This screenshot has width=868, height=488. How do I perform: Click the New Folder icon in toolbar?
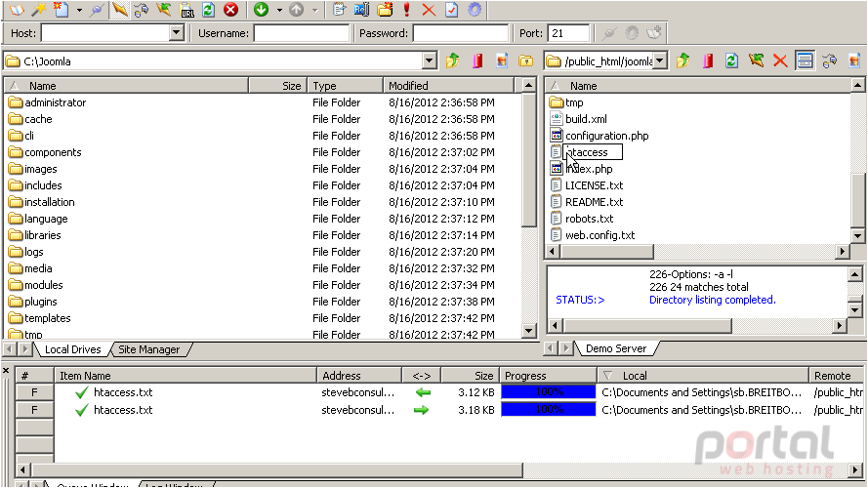384,10
